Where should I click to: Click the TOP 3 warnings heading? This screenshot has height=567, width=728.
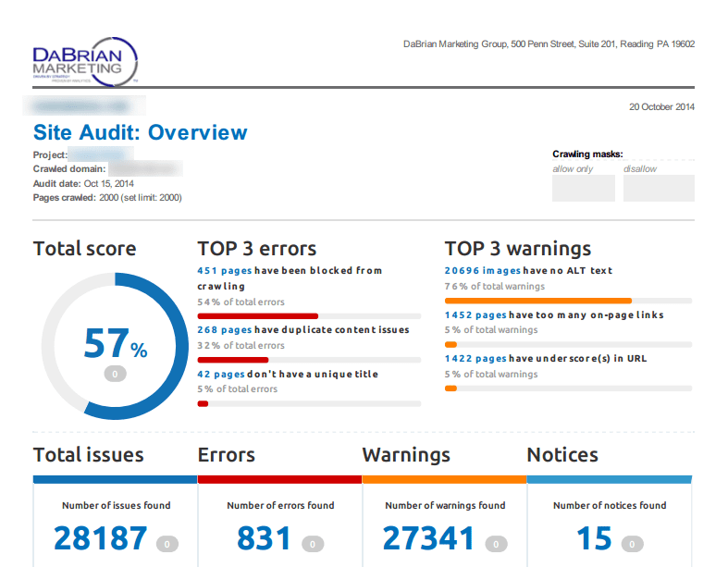point(518,249)
